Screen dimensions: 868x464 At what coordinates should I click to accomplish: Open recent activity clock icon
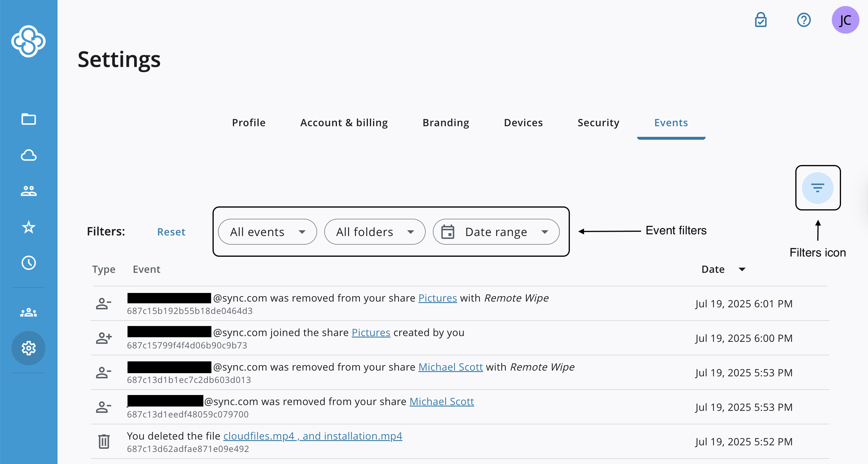click(29, 263)
